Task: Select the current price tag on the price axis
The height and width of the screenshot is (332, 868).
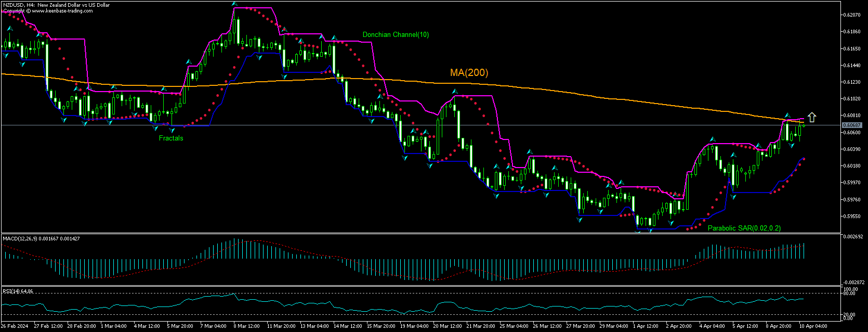Action: [853, 125]
